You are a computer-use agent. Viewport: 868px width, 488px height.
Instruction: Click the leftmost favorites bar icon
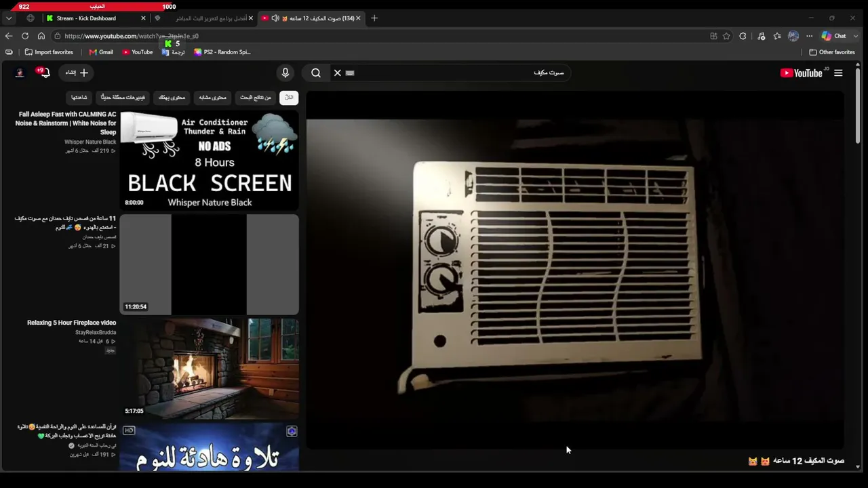pos(9,52)
